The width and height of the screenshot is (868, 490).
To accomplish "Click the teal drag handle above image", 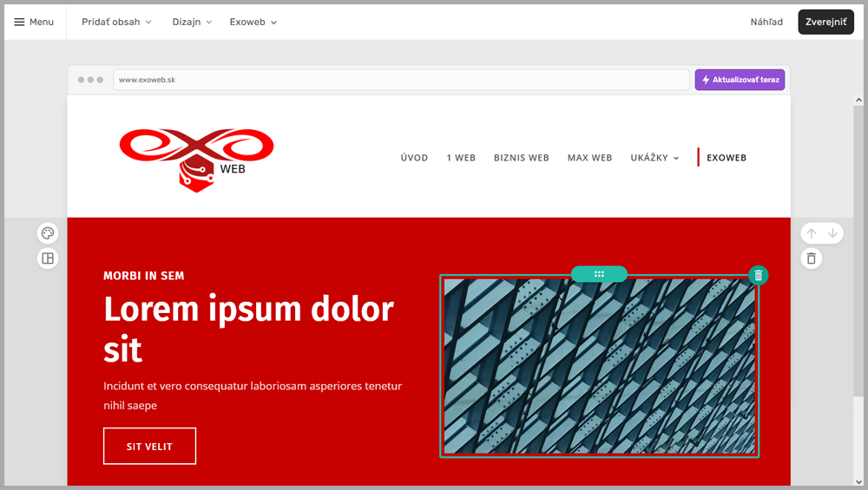I will [x=599, y=274].
